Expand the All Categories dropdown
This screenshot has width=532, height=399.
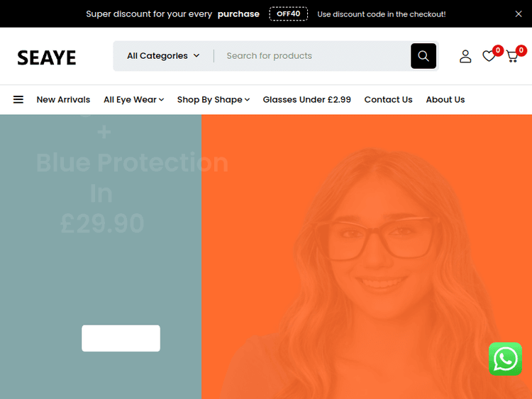coord(163,56)
